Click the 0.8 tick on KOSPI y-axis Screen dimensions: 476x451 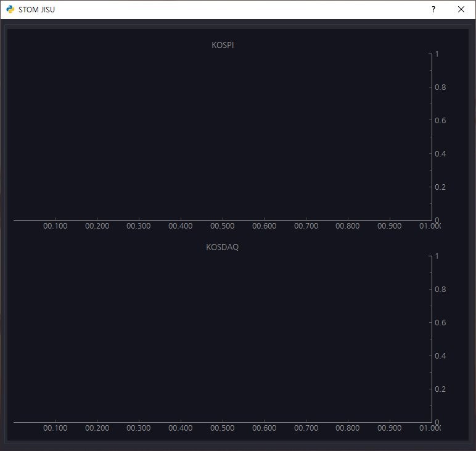point(440,87)
